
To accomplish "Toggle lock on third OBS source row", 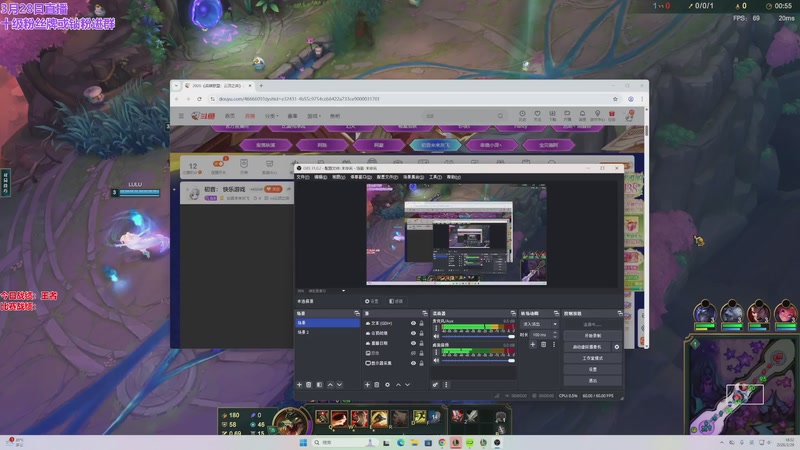I will pyautogui.click(x=421, y=343).
